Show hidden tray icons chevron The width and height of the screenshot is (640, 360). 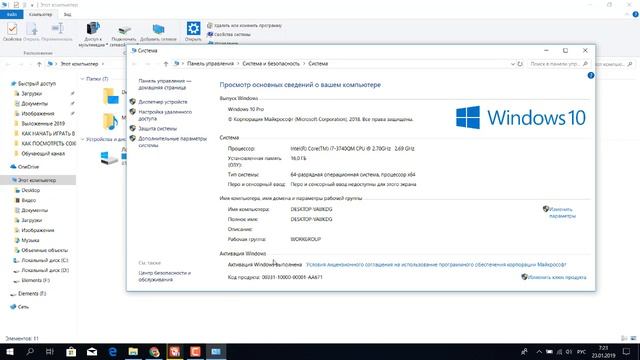click(x=539, y=351)
